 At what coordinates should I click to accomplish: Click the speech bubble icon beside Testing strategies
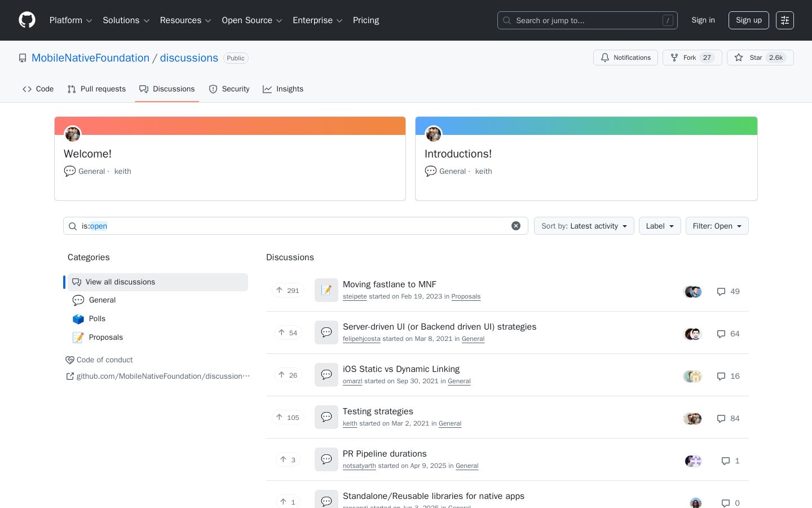tap(326, 417)
